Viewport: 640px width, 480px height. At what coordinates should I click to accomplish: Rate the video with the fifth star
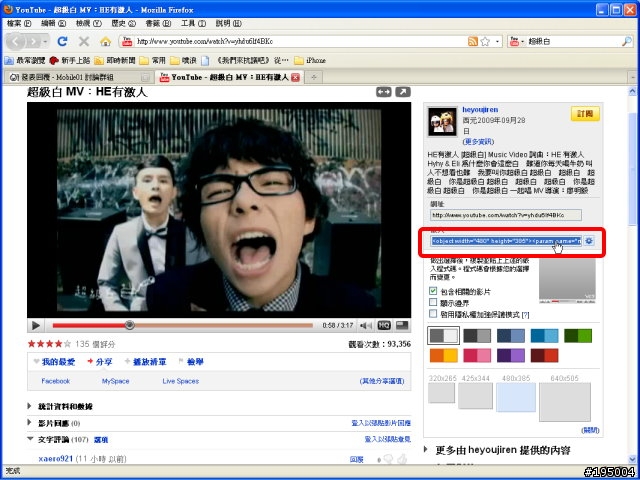click(x=67, y=344)
